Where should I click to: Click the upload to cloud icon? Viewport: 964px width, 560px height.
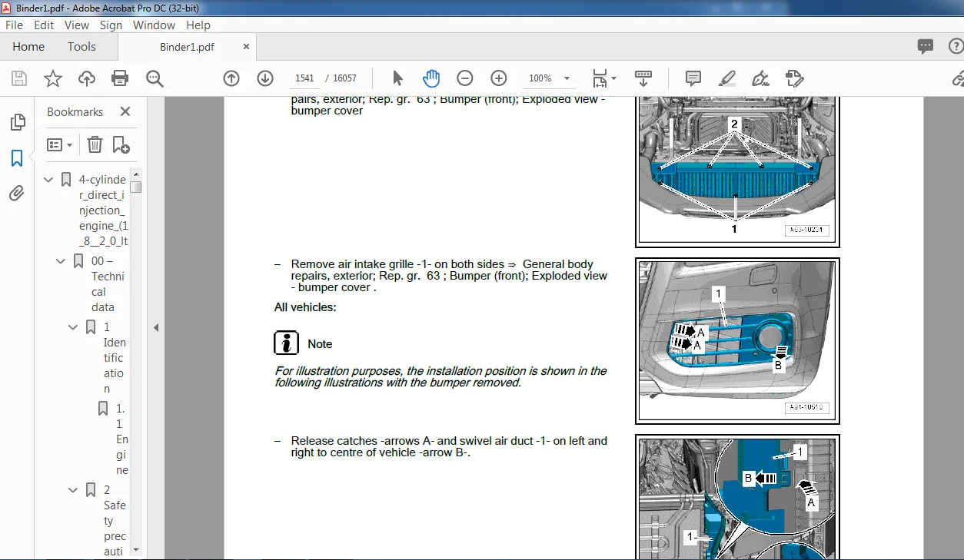(87, 78)
